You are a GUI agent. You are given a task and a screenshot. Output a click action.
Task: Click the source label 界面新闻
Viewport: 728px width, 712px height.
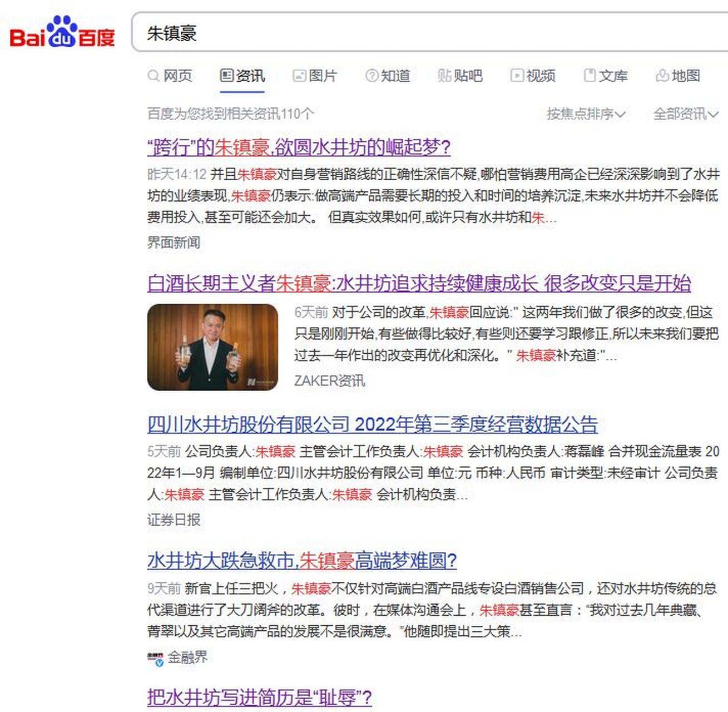pos(174,243)
